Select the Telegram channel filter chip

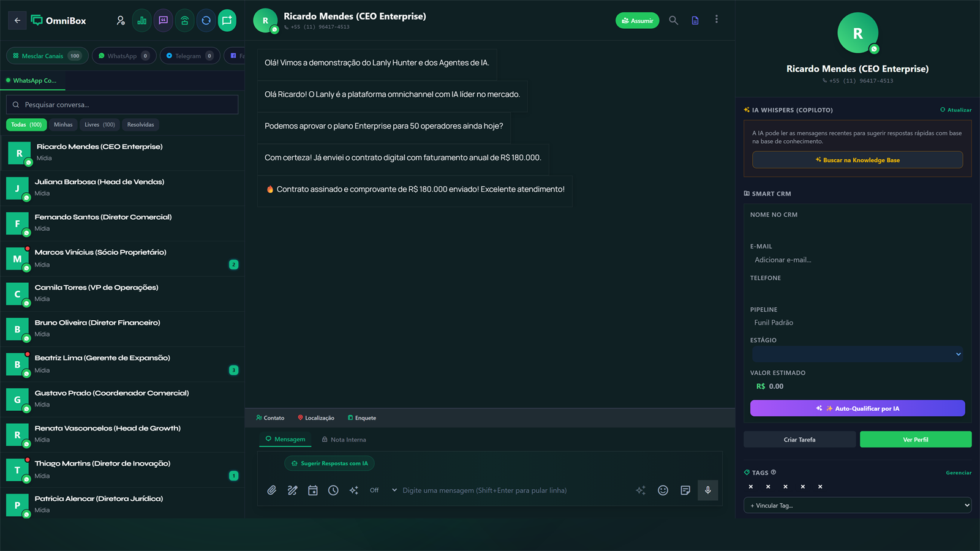click(190, 56)
